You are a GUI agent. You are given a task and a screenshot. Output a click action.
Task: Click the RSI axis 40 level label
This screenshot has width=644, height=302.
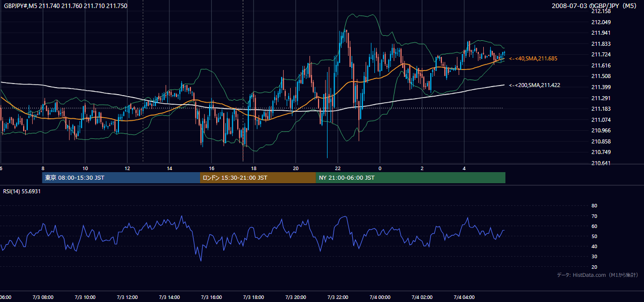click(x=594, y=246)
